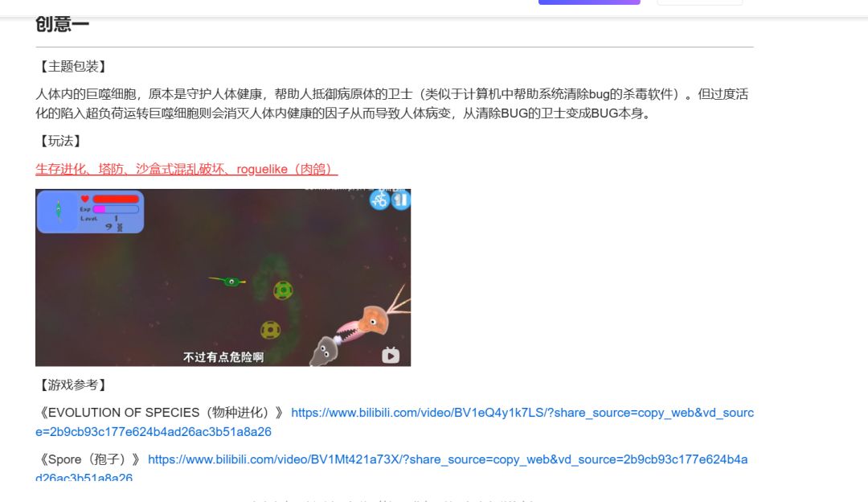Viewport: 868px width, 502px height.
Task: Click the purple button at the page top
Action: (x=589, y=2)
